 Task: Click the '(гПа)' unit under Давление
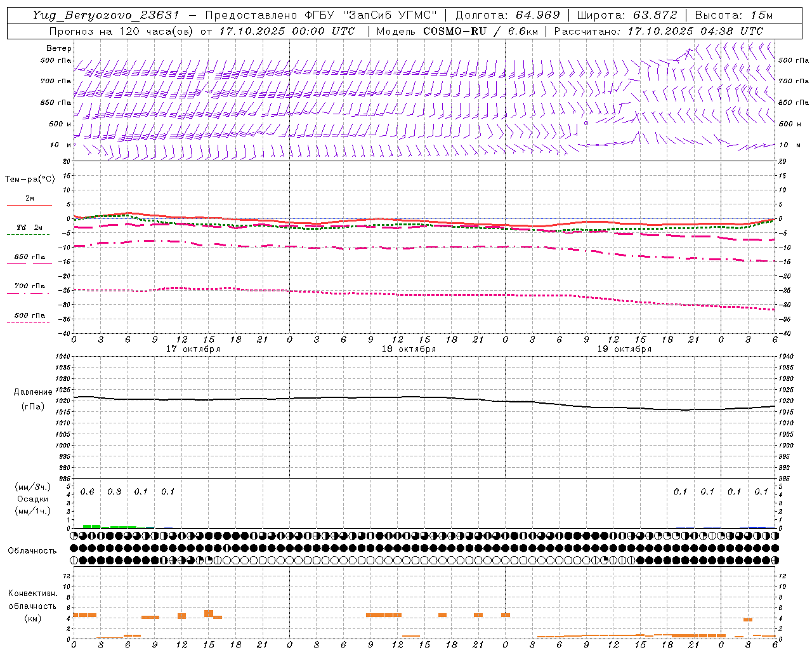click(x=33, y=407)
